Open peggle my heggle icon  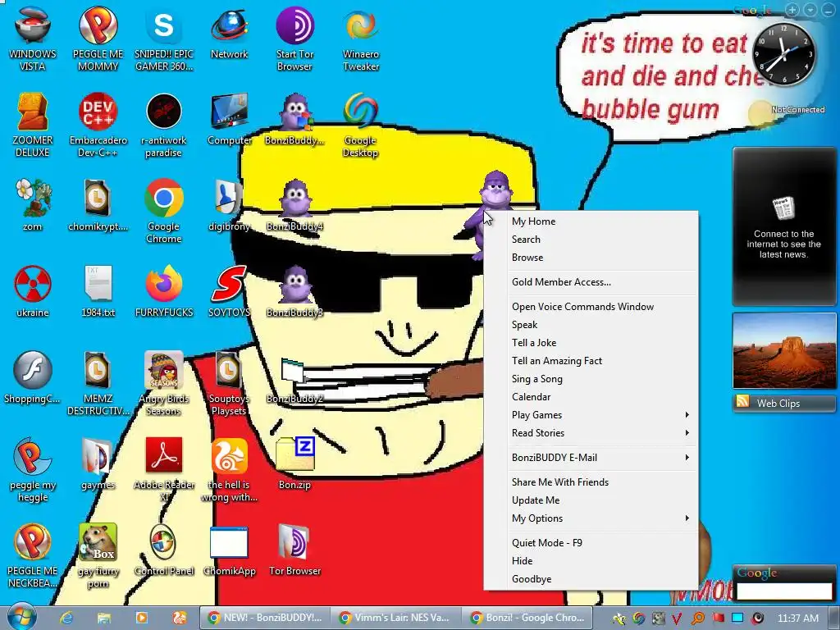tap(32, 468)
